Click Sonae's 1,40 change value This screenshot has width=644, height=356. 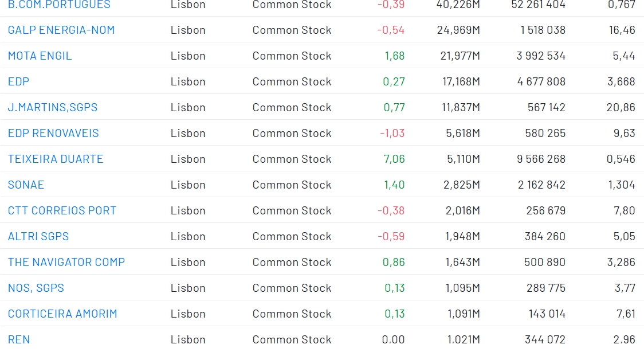coord(394,185)
